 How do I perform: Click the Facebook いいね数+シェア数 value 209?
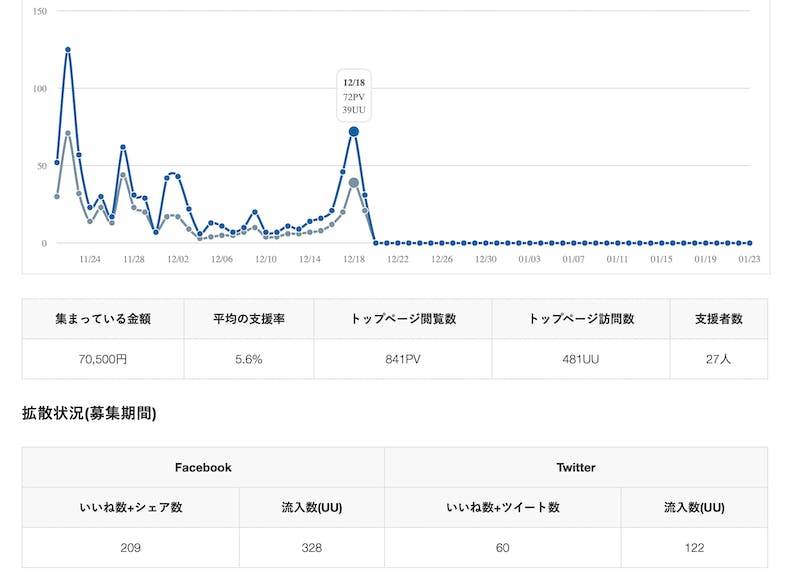[131, 548]
